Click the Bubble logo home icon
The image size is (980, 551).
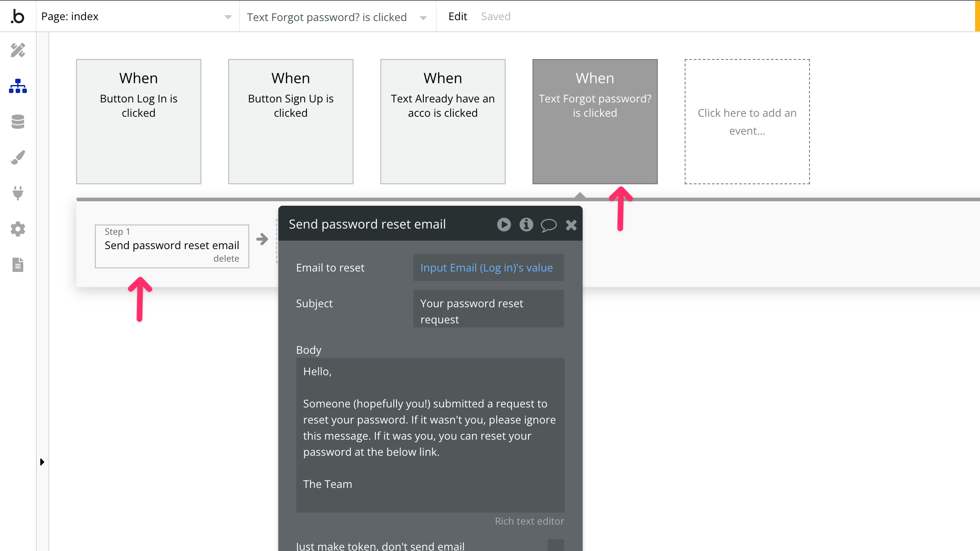pyautogui.click(x=17, y=16)
